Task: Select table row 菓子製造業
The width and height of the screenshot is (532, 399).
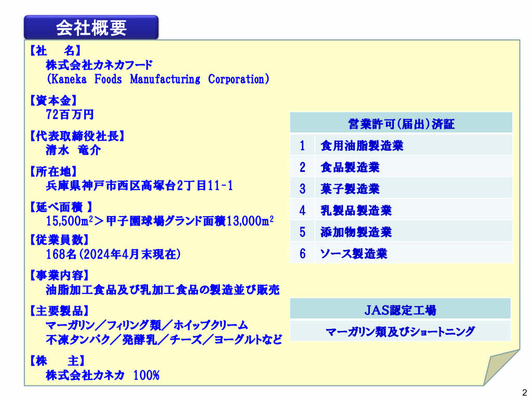Action: (x=401, y=189)
